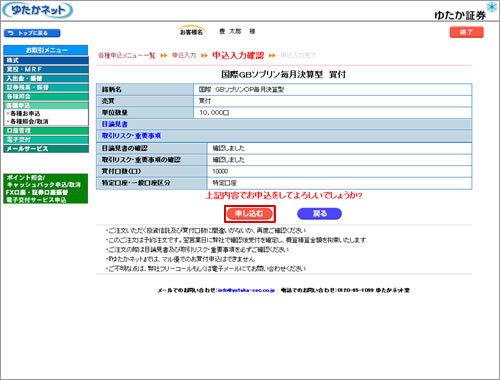Collapse the 各種申込 menu section
This screenshot has width=500, height=380.
pyautogui.click(x=46, y=105)
